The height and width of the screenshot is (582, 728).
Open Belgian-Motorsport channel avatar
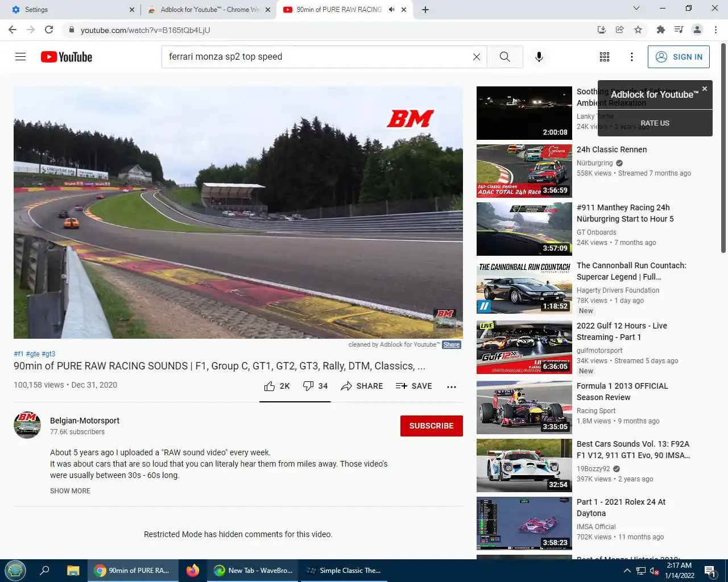click(27, 425)
